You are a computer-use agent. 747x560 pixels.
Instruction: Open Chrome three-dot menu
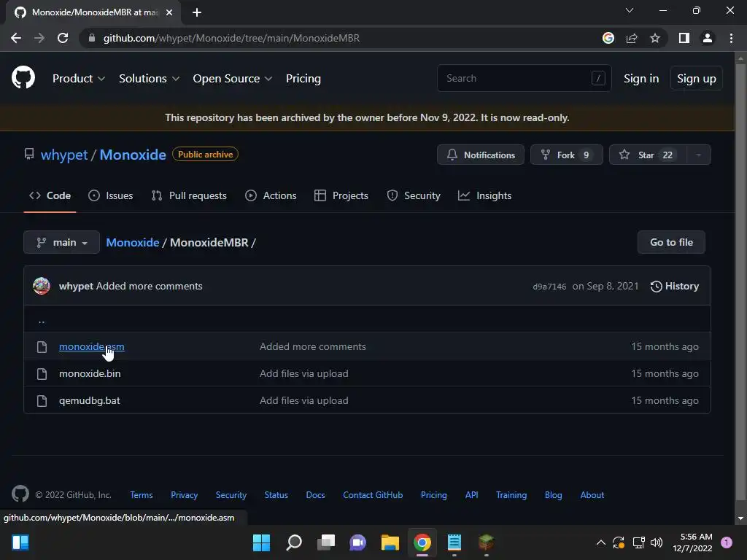click(x=731, y=38)
